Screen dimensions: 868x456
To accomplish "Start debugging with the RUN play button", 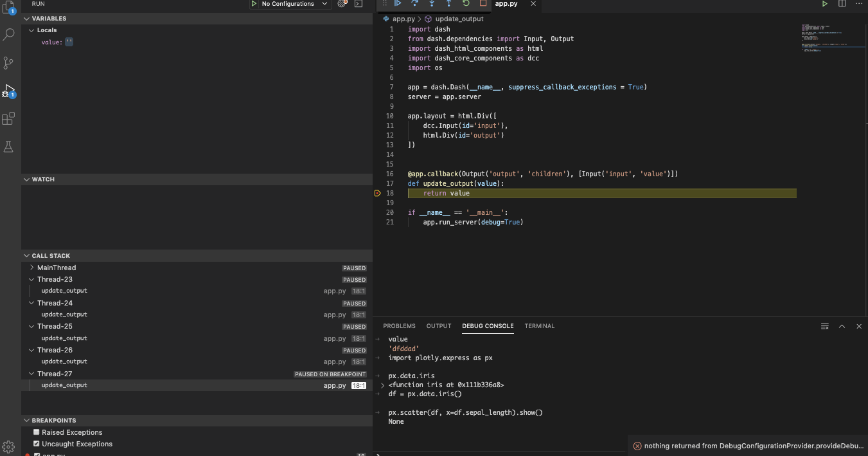I will (254, 4).
